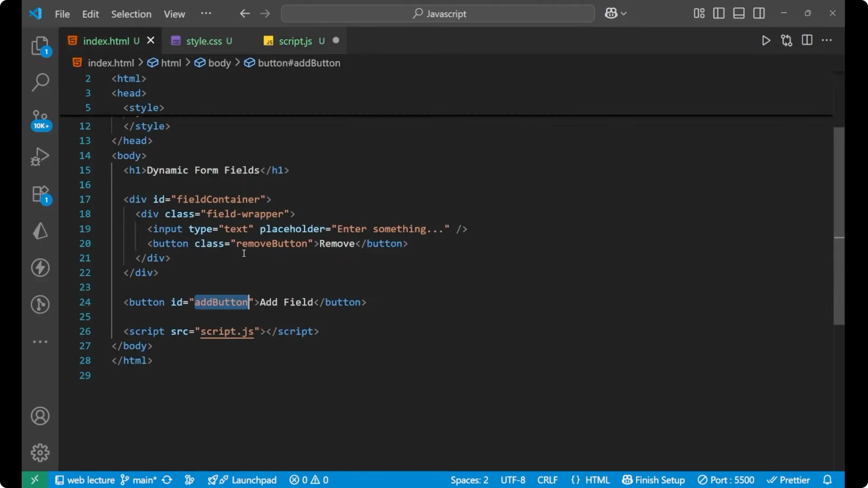Screen dimensions: 868x488
Task: Open the editor more actions menu
Action: pyautogui.click(x=827, y=40)
